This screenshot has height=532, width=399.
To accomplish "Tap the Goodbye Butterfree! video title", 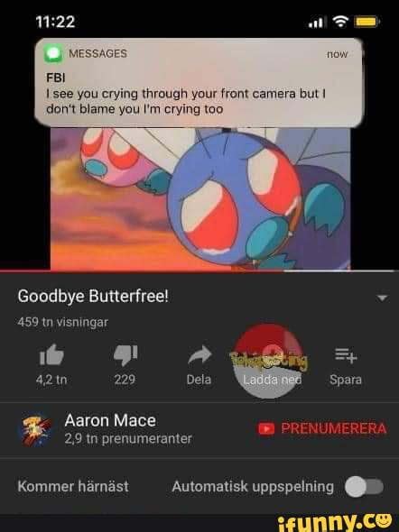I will (x=93, y=297).
